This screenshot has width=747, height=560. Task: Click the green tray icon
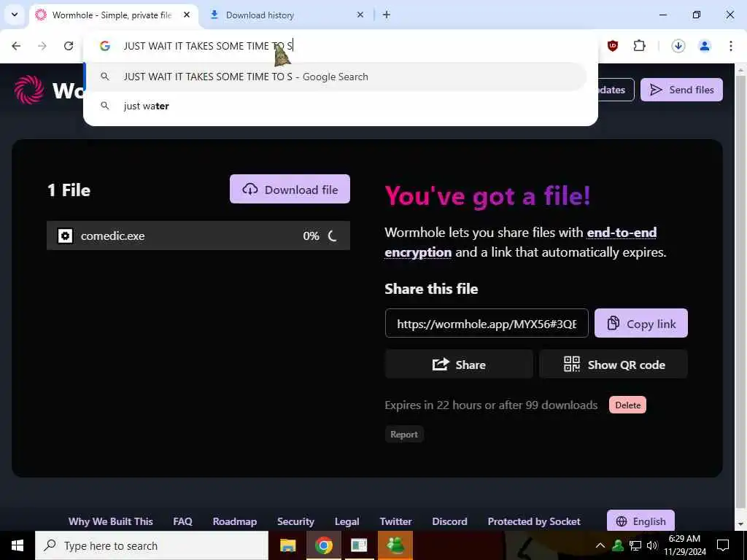click(x=618, y=545)
